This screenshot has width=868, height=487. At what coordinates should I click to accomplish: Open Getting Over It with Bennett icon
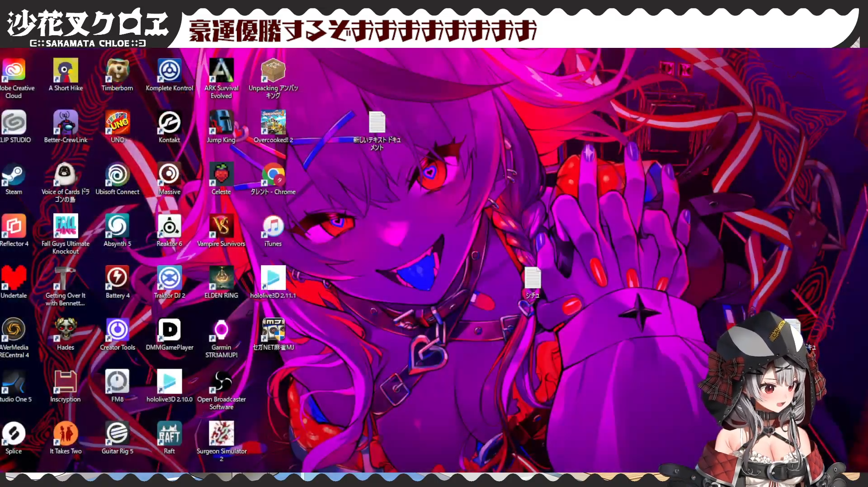click(x=66, y=278)
